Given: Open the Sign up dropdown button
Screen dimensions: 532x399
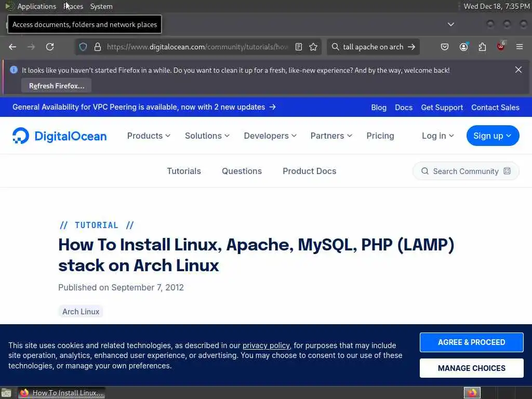Looking at the screenshot, I should point(493,136).
